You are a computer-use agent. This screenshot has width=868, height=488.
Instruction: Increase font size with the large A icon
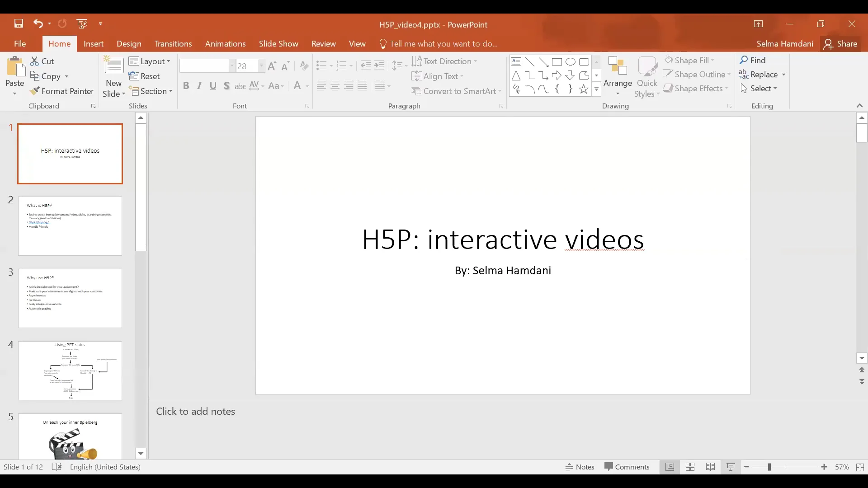pyautogui.click(x=272, y=66)
